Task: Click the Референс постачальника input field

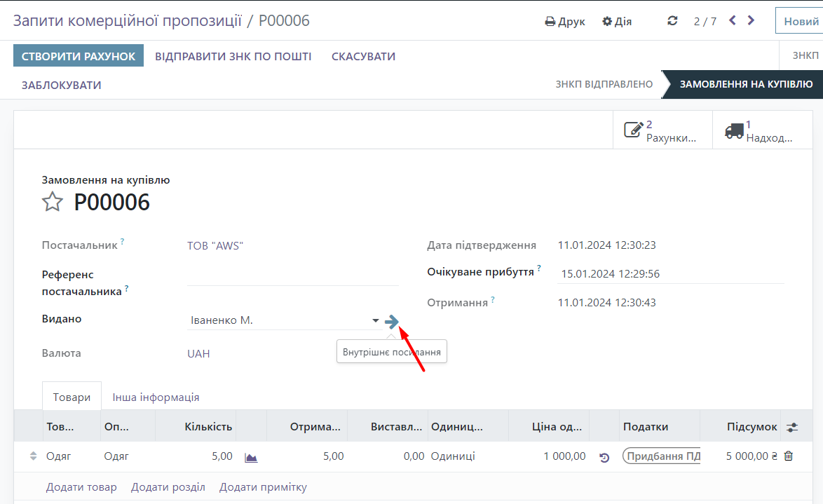Action: click(x=292, y=275)
